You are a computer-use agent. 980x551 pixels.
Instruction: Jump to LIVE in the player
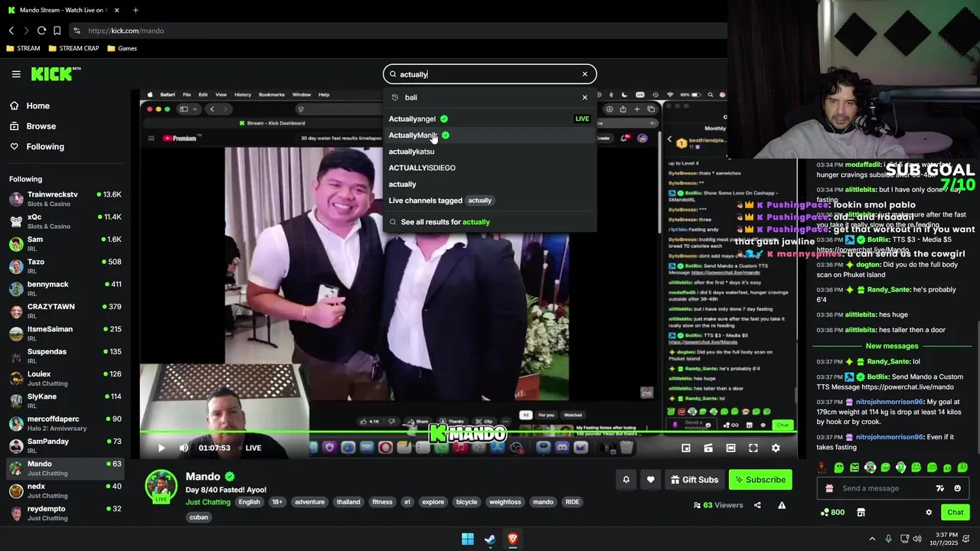pos(253,448)
